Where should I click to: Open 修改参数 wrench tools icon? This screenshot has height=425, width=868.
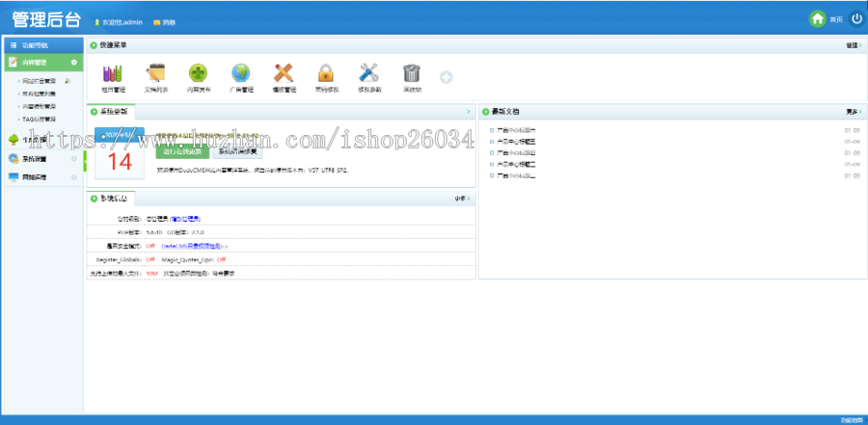pos(368,73)
